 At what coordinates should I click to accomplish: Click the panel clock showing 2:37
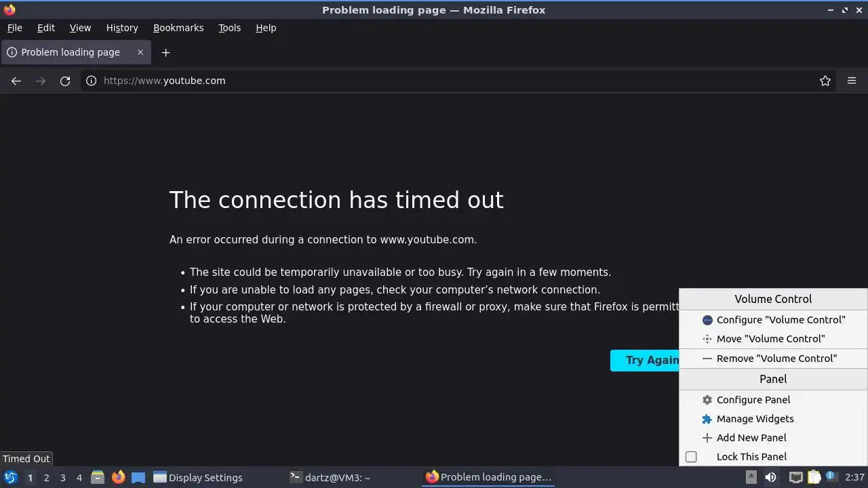coord(854,478)
